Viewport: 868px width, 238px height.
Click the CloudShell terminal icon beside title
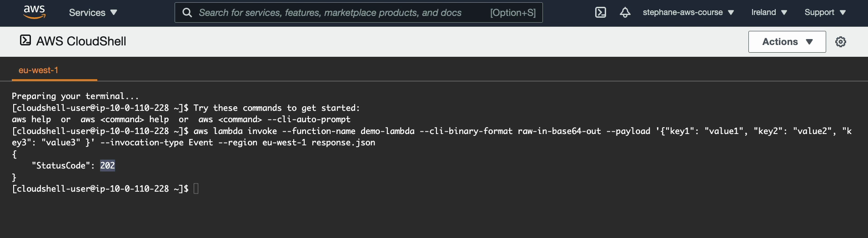[x=25, y=40]
